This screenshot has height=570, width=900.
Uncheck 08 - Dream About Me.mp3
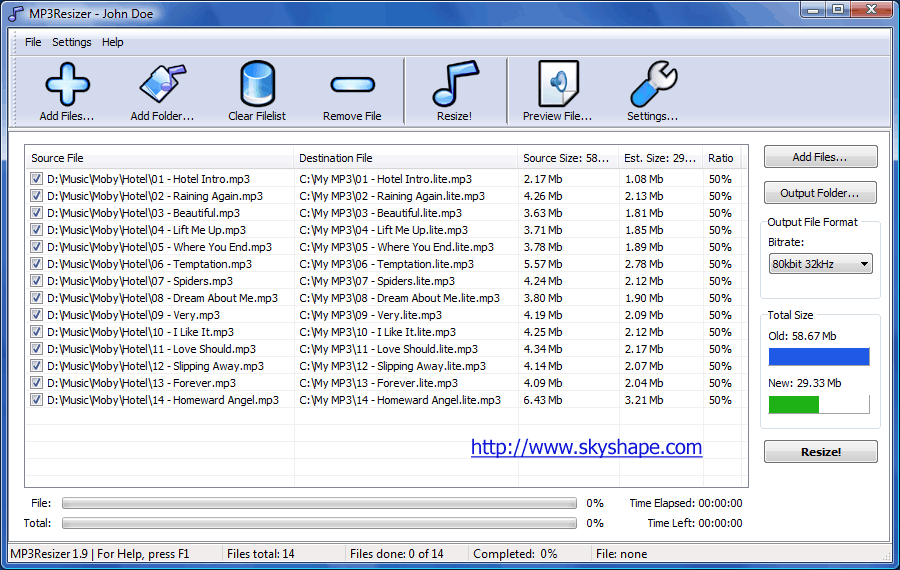[x=36, y=298]
